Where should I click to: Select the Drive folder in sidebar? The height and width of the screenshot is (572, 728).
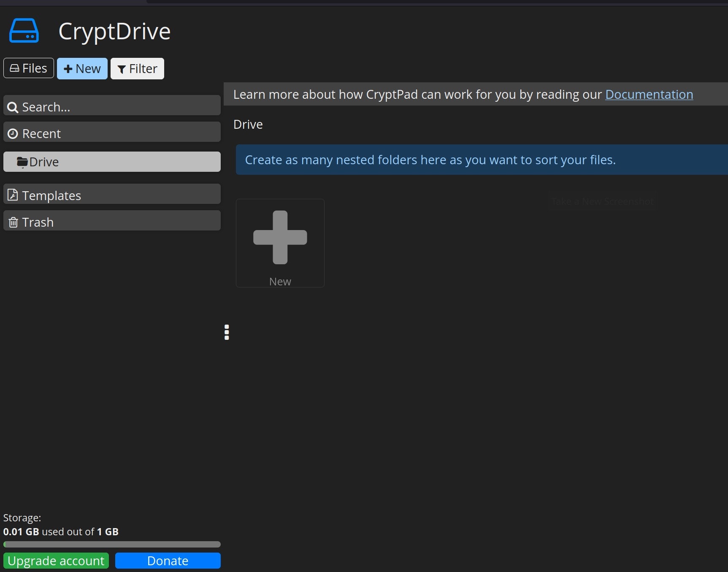pos(112,162)
